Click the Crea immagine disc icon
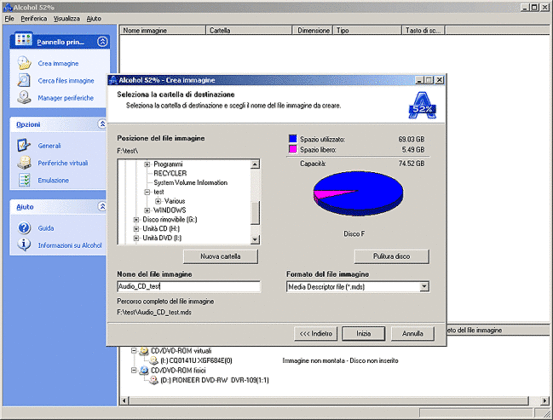This screenshot has height=420, width=553. click(24, 63)
